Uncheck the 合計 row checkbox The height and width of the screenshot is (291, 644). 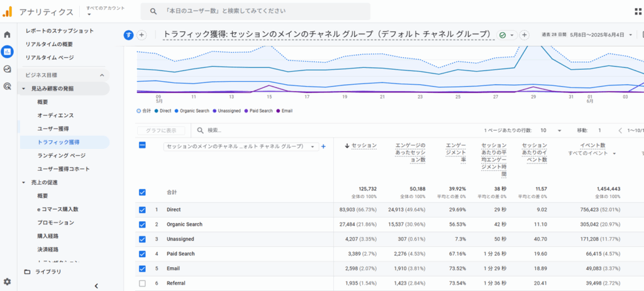click(x=142, y=192)
